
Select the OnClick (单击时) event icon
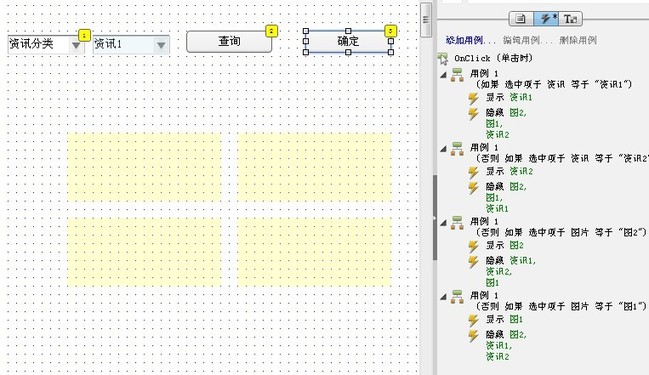click(443, 59)
